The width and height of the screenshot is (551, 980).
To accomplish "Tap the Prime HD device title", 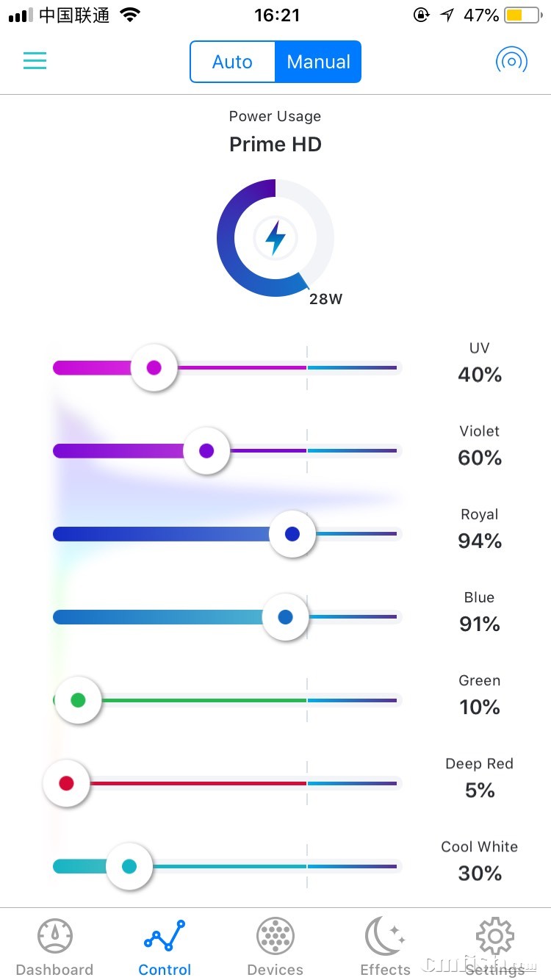I will (275, 144).
